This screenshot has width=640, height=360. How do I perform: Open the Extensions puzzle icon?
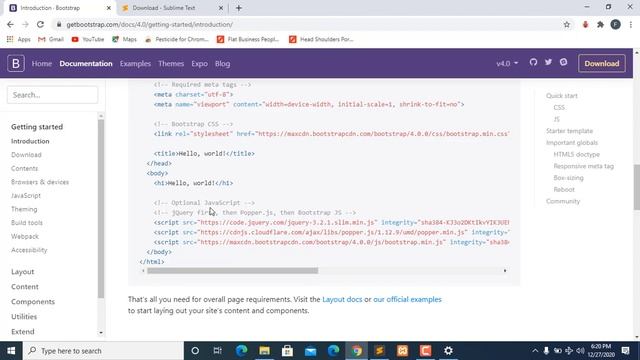pos(600,24)
